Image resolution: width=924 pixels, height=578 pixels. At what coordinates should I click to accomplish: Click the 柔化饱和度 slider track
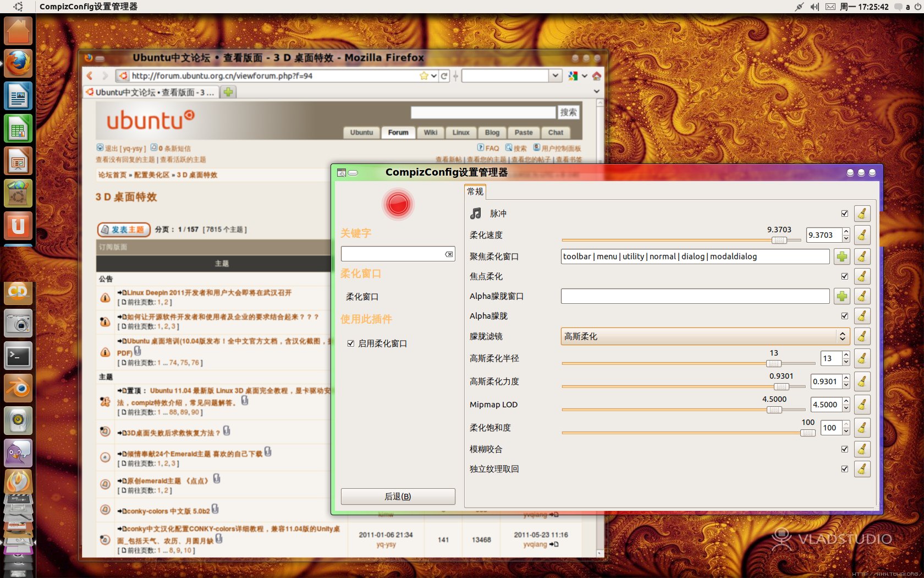689,433
